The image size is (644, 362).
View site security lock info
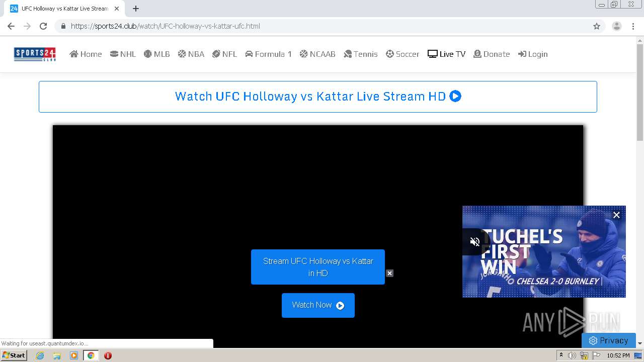[x=63, y=26]
